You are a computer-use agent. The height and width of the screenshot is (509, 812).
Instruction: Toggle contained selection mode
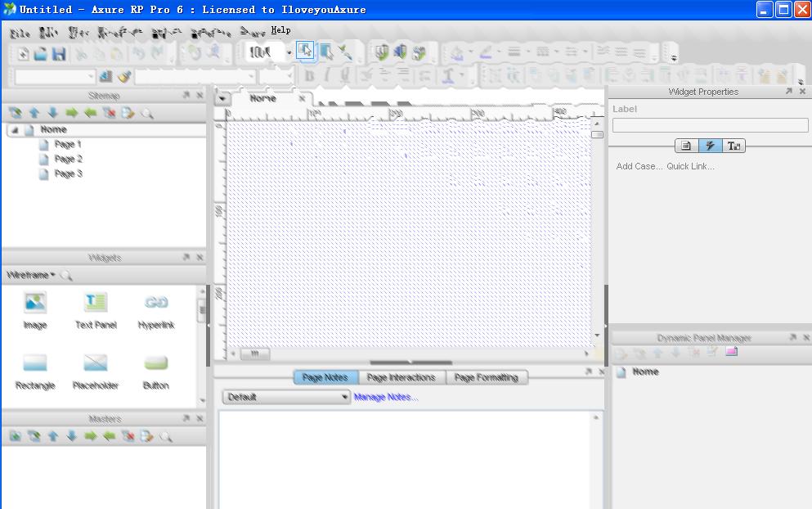tap(325, 52)
